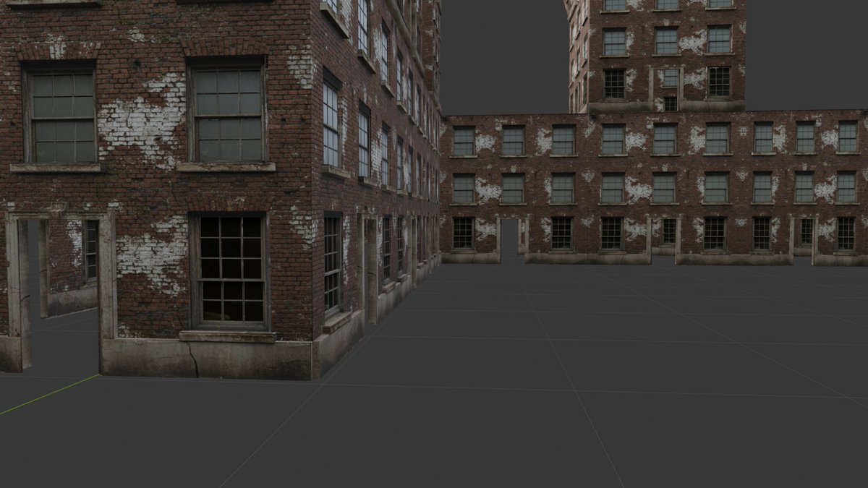Click the green axis line on the floor grid

[x=49, y=395]
